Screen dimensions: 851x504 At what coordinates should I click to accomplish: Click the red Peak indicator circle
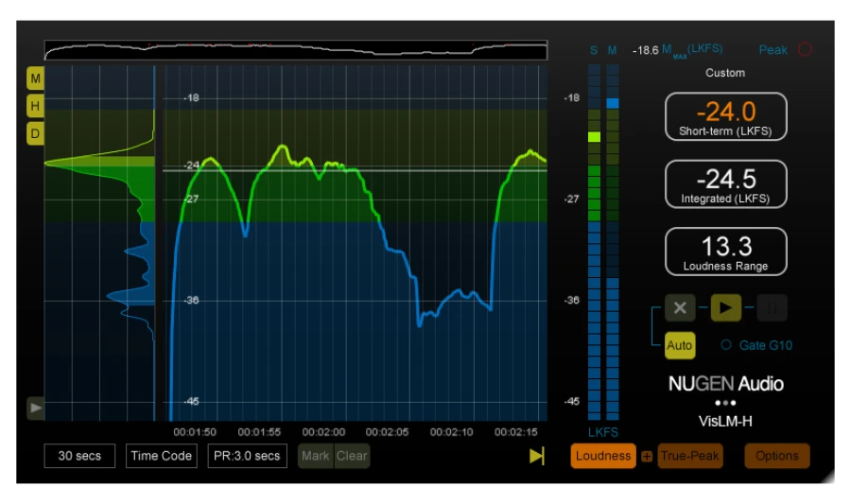[805, 49]
